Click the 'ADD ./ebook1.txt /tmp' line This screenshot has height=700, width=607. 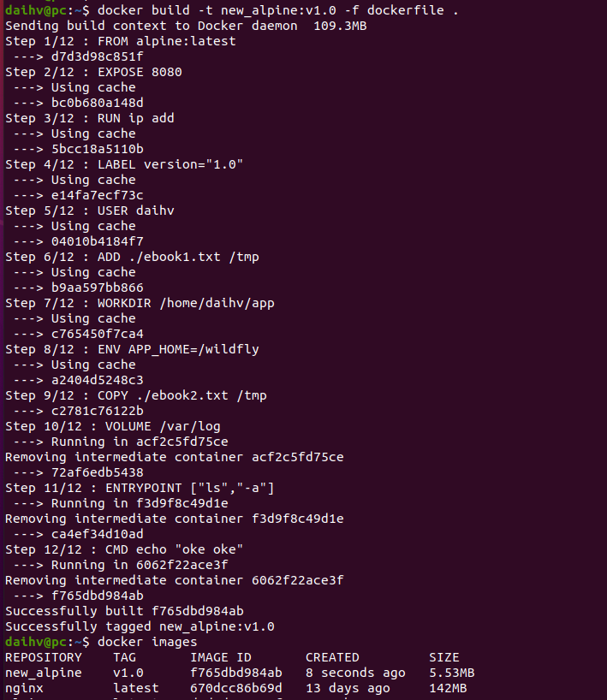coord(132,257)
